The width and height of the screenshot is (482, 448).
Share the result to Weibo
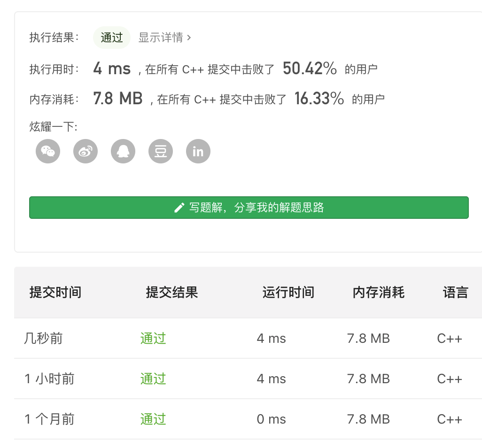pyautogui.click(x=86, y=151)
